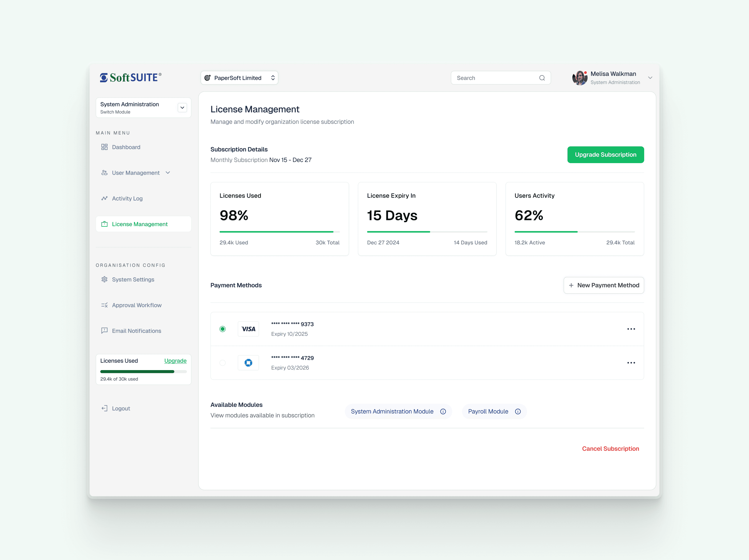
Task: Click the System Administration Module chip
Action: pyautogui.click(x=398, y=411)
